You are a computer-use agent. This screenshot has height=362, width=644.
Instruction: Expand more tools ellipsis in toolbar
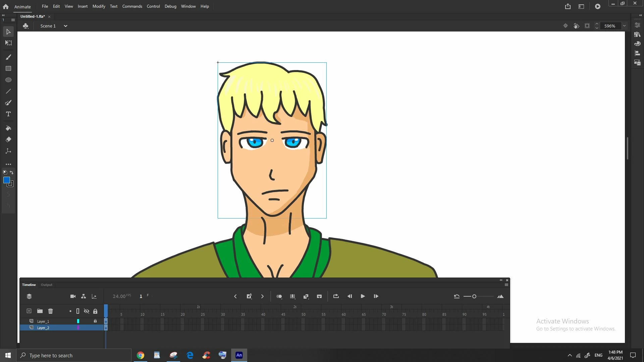pos(8,164)
